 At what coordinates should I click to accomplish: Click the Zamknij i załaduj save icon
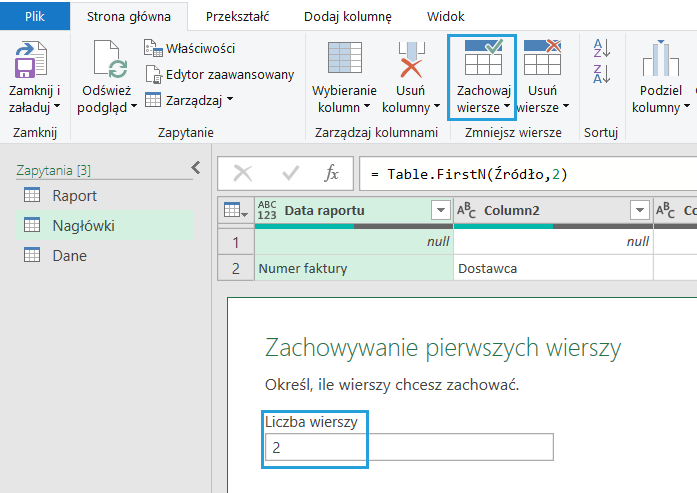[x=33, y=62]
